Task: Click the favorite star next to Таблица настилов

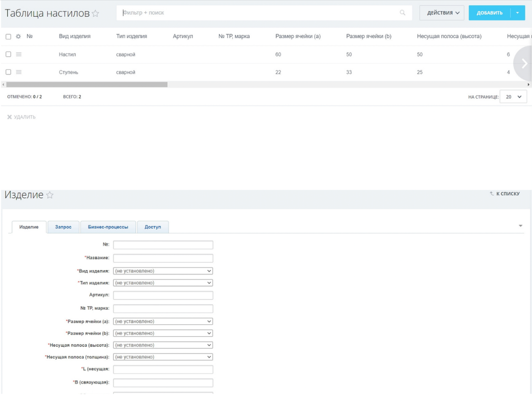Action: click(x=96, y=14)
